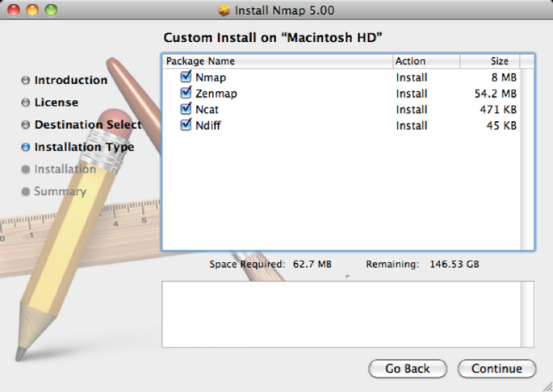Click the 45 KB size cell
Screen dimensions: 553x392
click(x=501, y=126)
